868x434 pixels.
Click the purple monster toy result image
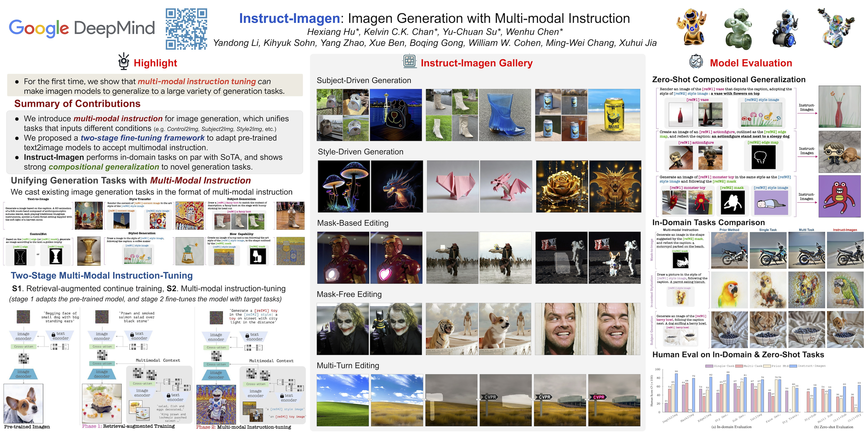[839, 196]
